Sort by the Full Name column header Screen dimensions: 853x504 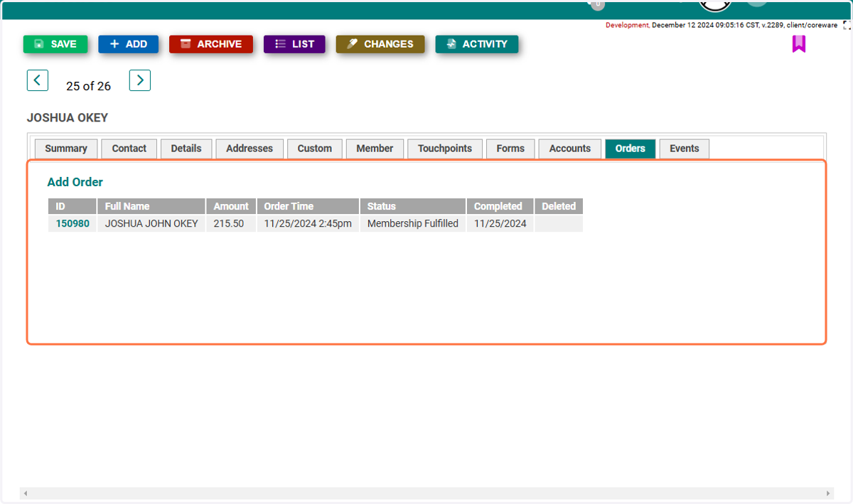coord(151,206)
